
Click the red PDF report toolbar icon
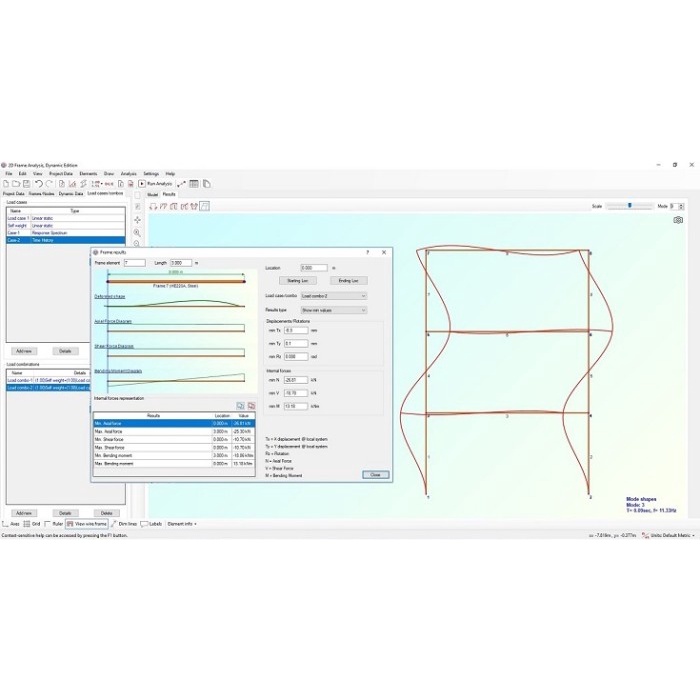pyautogui.click(x=131, y=184)
